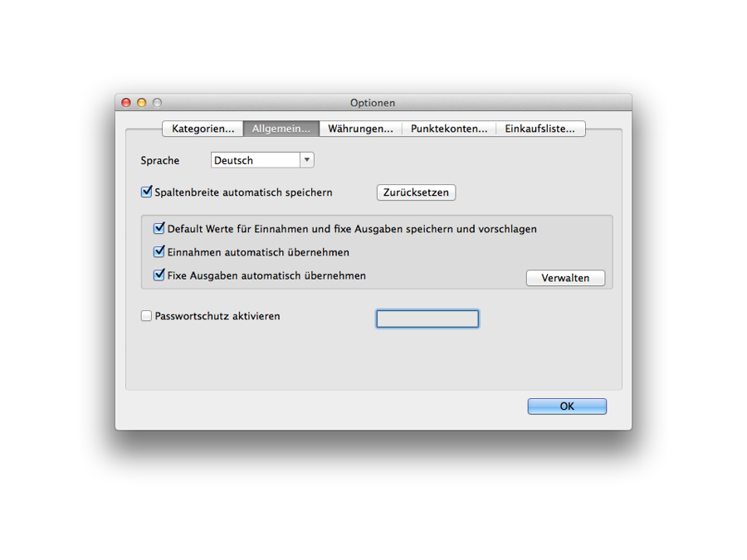This screenshot has width=747, height=560.
Task: Switch to the Währungen tab
Action: (361, 129)
